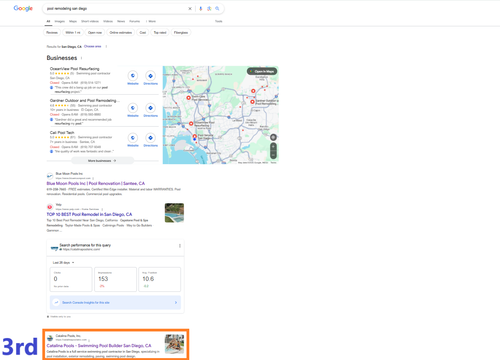
Task: Visit OceanView Pool Resurfacing website icon
Action: tap(133, 76)
